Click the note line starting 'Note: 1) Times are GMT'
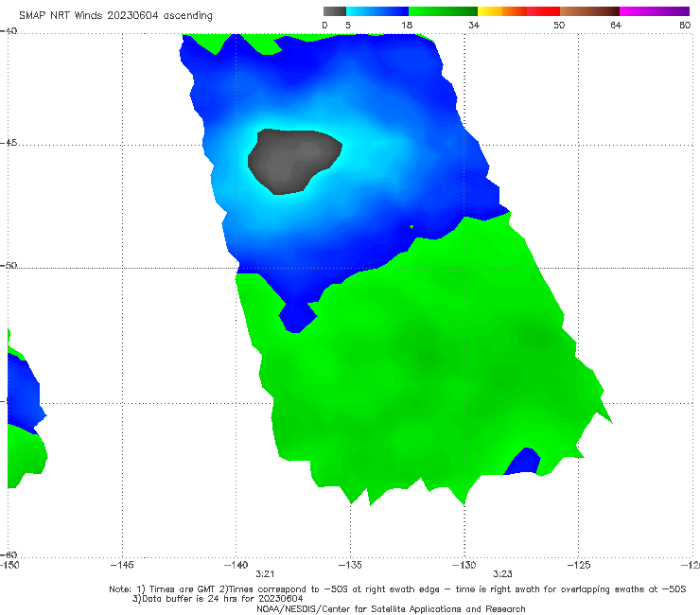The height and width of the screenshot is (615, 700). [x=397, y=589]
